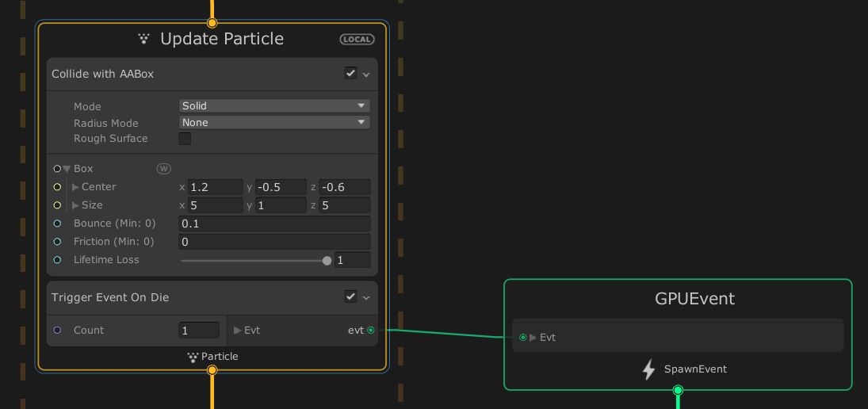Click the Bounce input port circle

click(x=57, y=224)
